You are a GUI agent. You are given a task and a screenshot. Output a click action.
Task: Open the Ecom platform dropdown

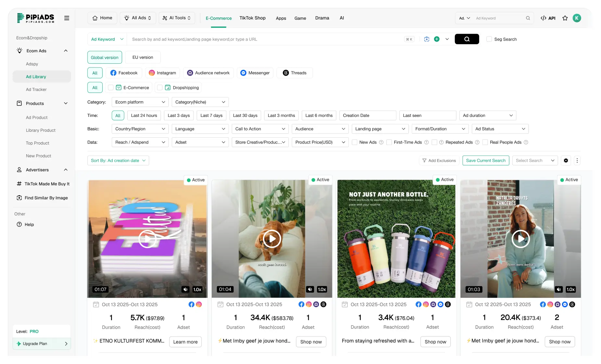(x=140, y=102)
